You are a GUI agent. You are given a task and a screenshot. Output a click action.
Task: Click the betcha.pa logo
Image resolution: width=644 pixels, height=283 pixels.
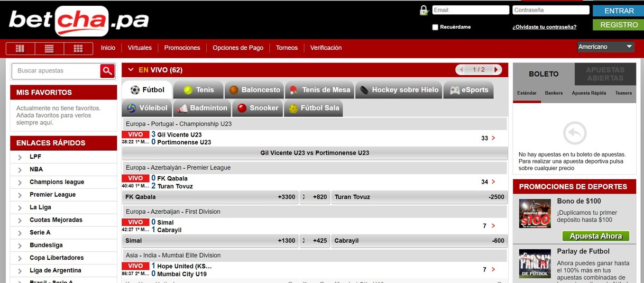(x=78, y=21)
